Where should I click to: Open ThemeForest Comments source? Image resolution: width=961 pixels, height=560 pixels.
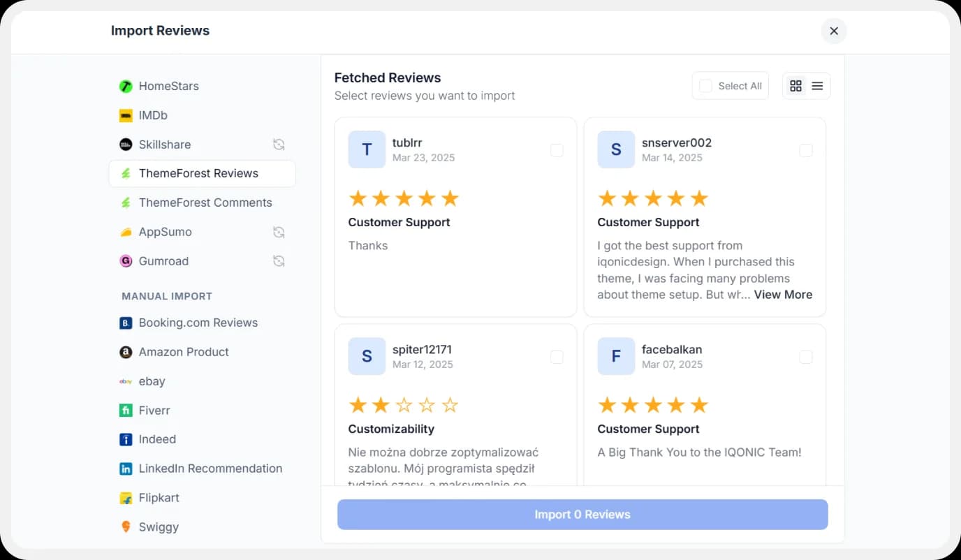tap(205, 202)
